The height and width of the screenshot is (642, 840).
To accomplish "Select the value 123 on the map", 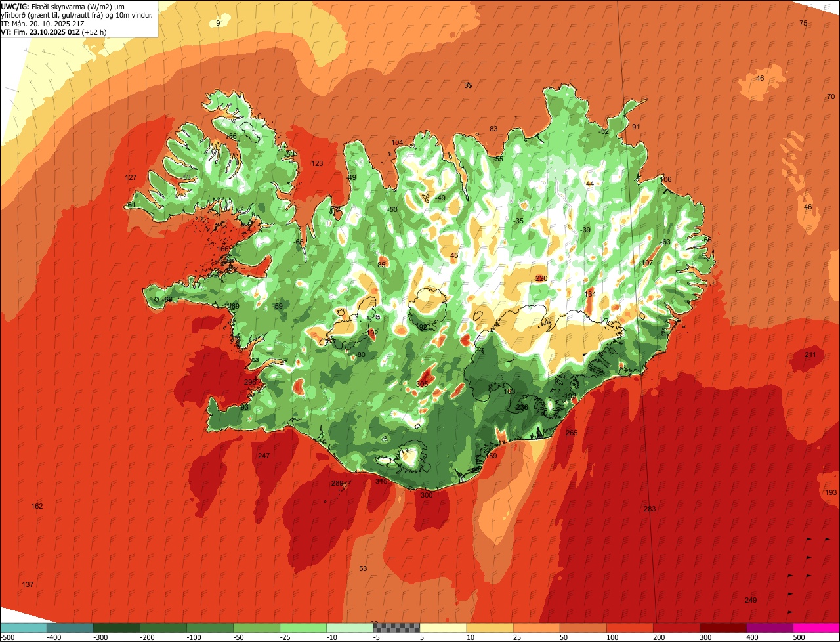I will 317,163.
